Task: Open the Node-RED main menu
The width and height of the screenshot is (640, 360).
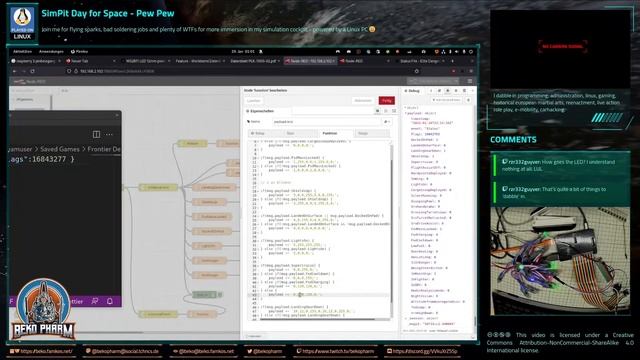Action: click(470, 81)
